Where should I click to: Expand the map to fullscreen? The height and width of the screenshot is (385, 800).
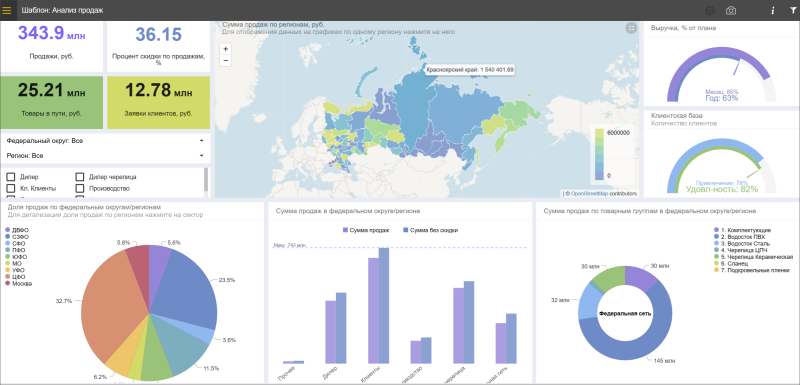click(x=631, y=29)
